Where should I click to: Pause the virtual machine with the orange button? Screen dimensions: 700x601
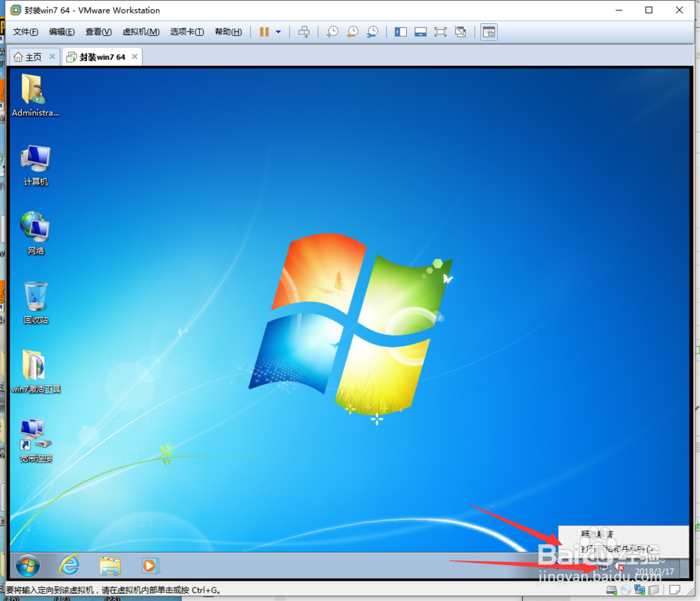point(265,32)
